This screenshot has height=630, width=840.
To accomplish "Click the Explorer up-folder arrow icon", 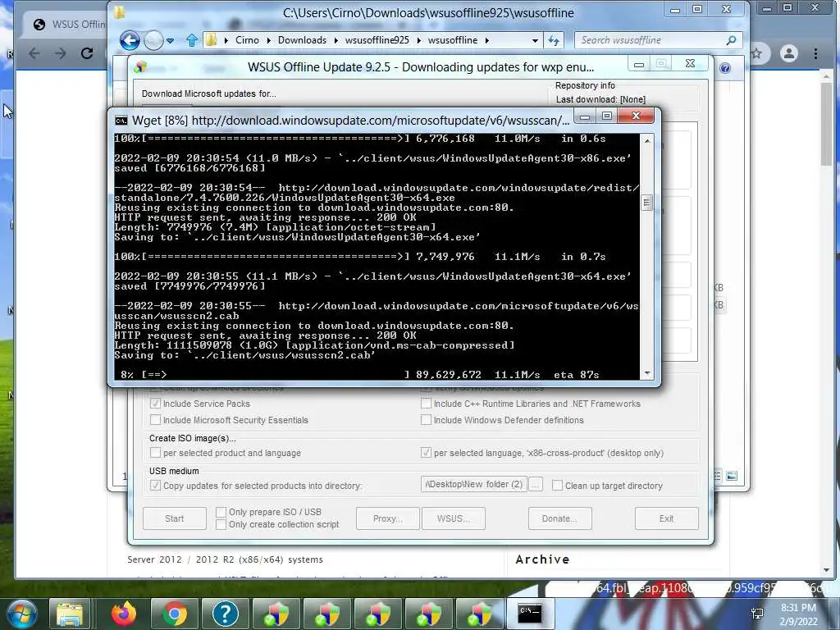I will pos(192,40).
